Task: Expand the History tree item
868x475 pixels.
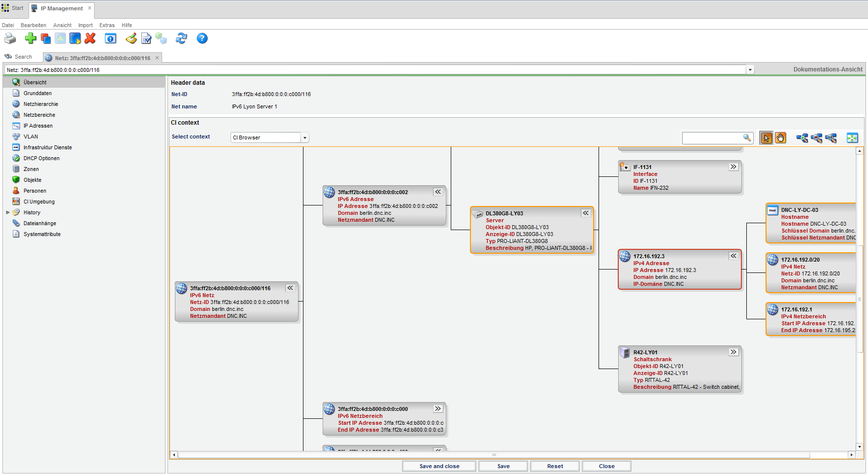Action: 8,212
